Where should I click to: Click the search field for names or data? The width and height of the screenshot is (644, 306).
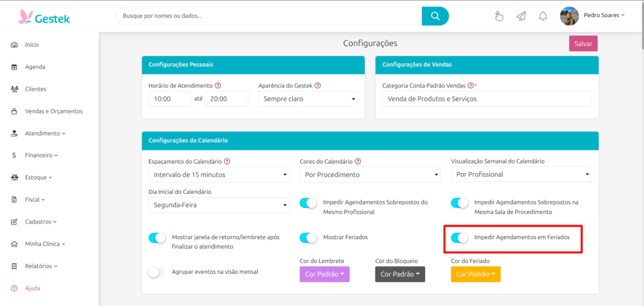pos(269,16)
